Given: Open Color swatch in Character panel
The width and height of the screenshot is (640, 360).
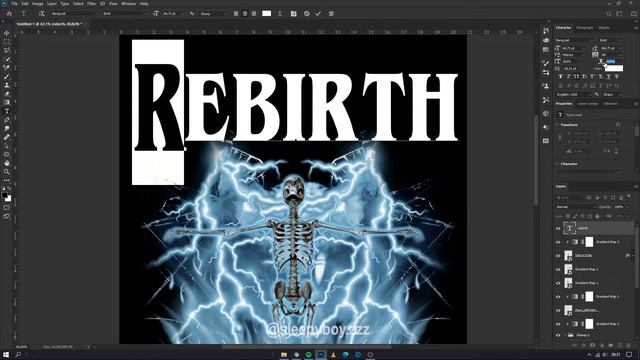Looking at the screenshot, I should pos(614,68).
